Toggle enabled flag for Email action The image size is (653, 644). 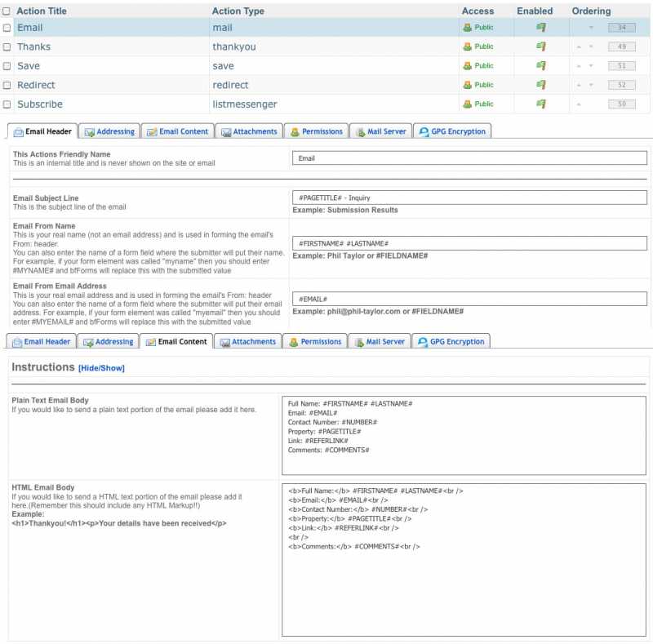(x=541, y=28)
